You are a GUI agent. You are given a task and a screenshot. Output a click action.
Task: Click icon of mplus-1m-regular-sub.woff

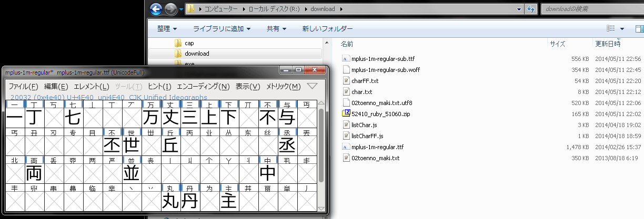coord(346,69)
